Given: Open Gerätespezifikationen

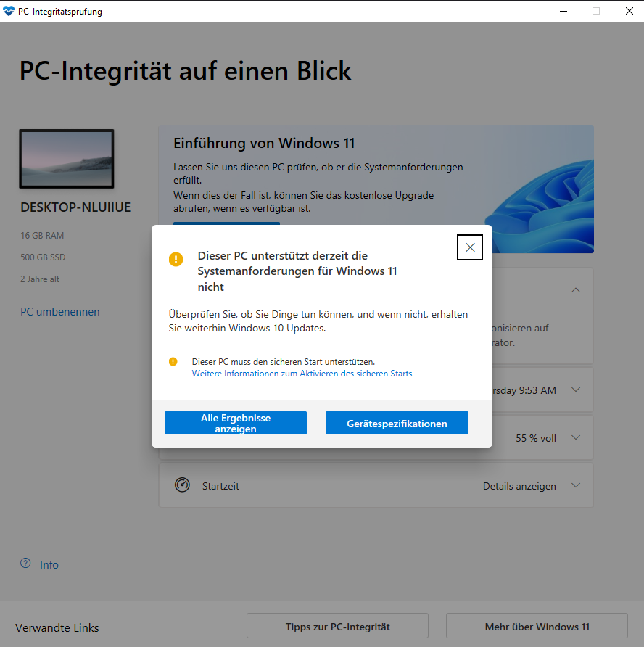Looking at the screenshot, I should click(397, 423).
